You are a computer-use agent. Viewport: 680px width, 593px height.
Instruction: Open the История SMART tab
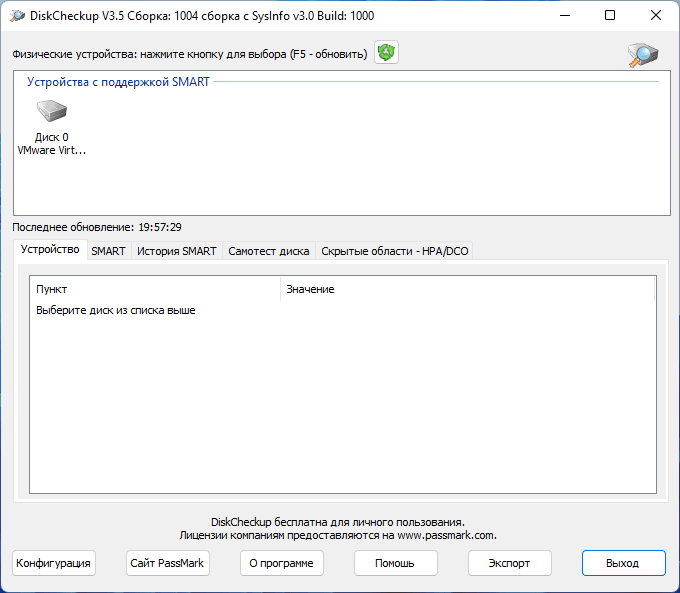(177, 251)
